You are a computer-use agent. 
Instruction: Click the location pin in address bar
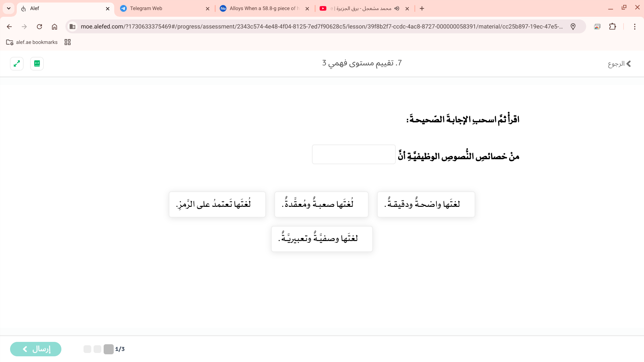coord(573,26)
